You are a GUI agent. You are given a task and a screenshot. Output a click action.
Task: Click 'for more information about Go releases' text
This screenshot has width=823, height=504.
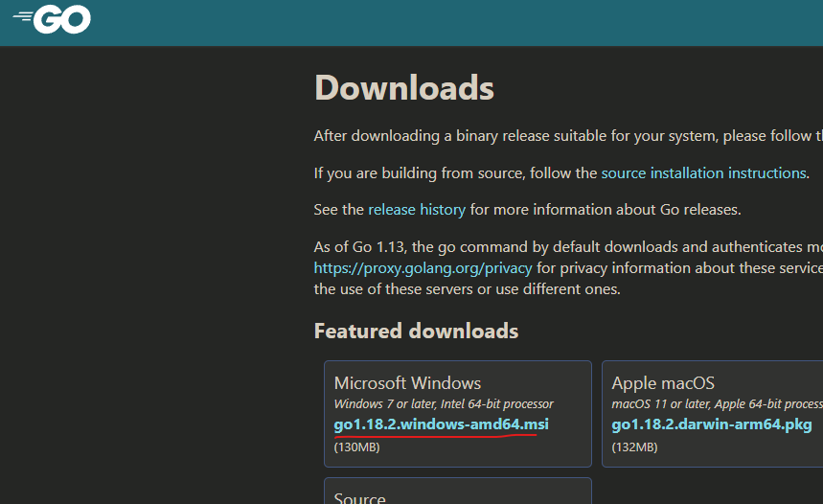pos(606,210)
